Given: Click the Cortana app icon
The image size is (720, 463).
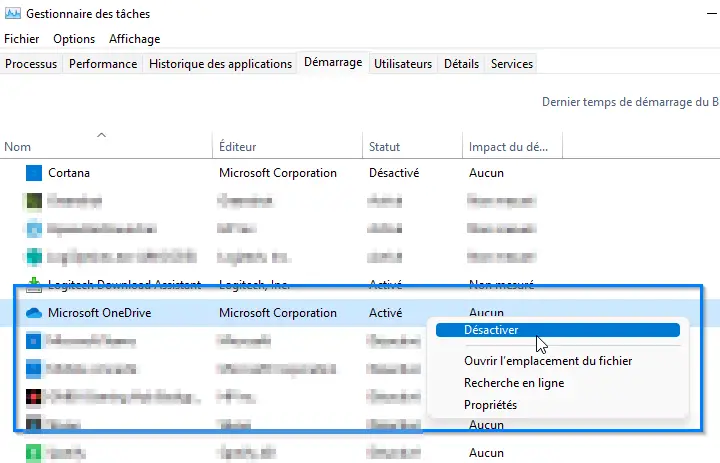Looking at the screenshot, I should pos(34,173).
